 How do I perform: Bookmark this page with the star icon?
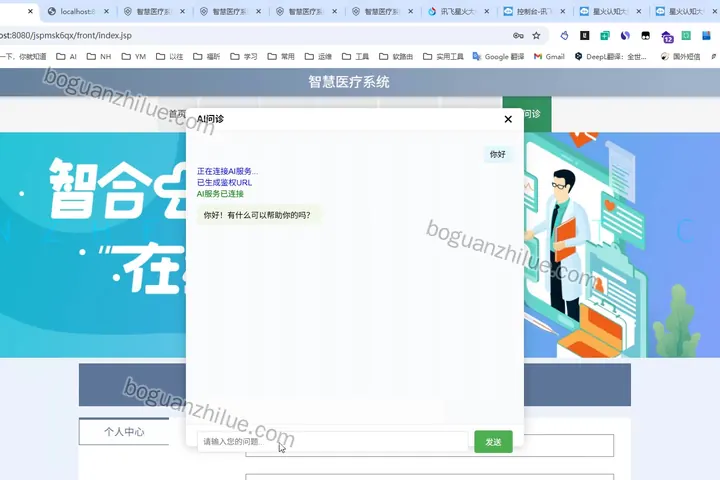coord(536,35)
